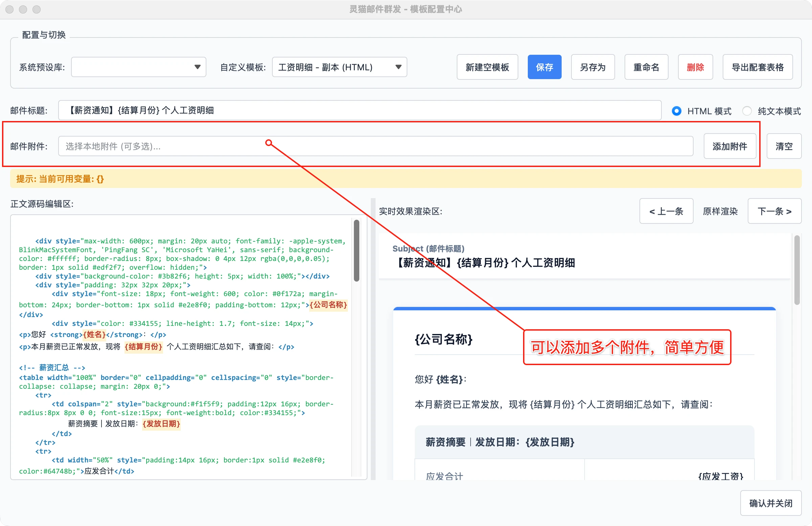Screen dimensions: 812x526
Task: Click the {姓名} variable in source editor
Action: [x=94, y=334]
